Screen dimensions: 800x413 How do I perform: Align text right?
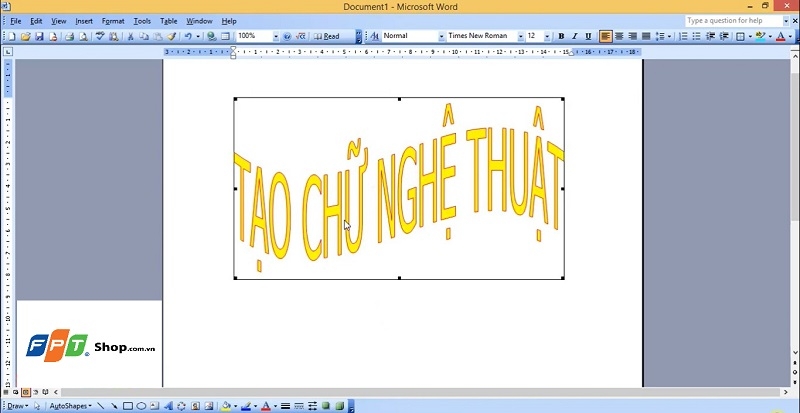[633, 36]
